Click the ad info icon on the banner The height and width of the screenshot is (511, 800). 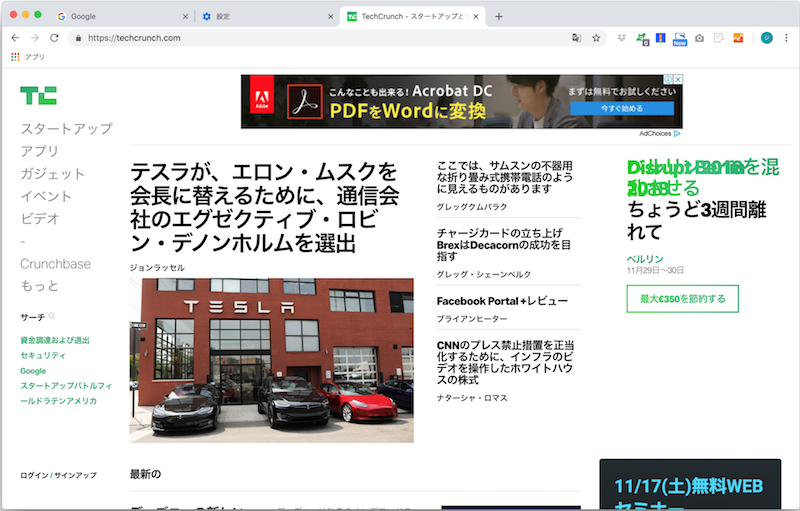click(x=668, y=79)
